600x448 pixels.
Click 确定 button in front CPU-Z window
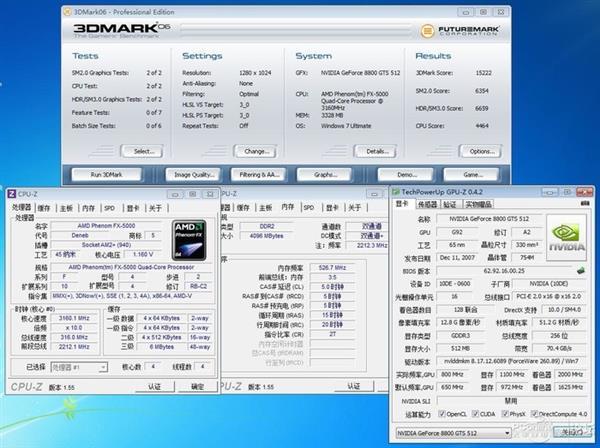click(x=197, y=386)
